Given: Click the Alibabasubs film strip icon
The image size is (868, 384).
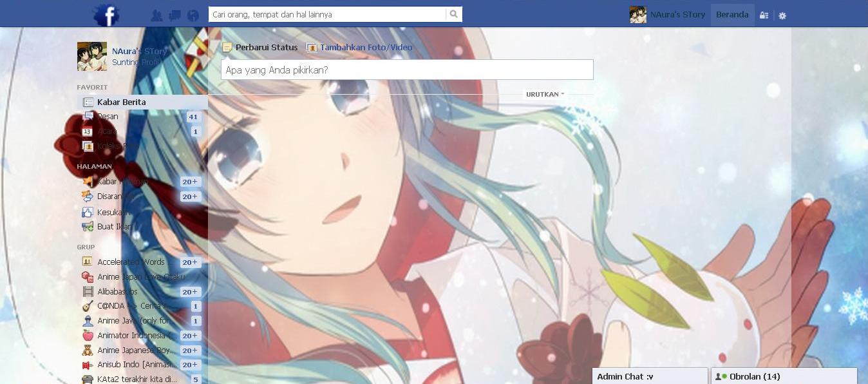Looking at the screenshot, I should (88, 291).
